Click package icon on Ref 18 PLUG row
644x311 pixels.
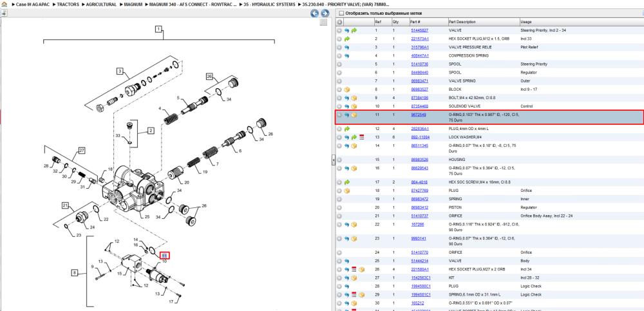(346, 191)
